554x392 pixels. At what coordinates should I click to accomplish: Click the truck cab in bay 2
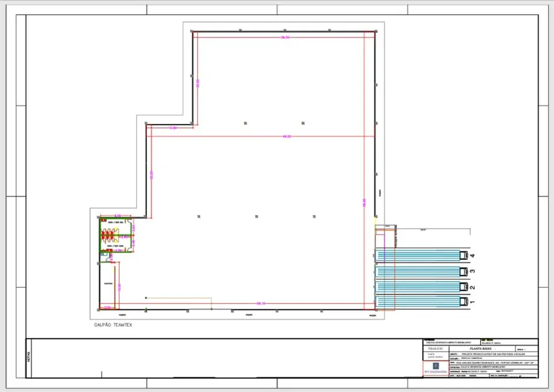(463, 286)
